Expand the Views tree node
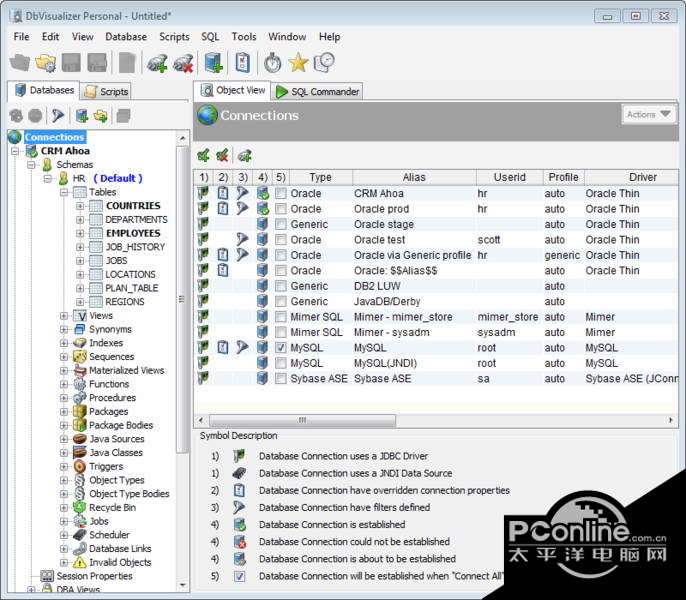Screen dimensions: 686x600 click(65, 316)
